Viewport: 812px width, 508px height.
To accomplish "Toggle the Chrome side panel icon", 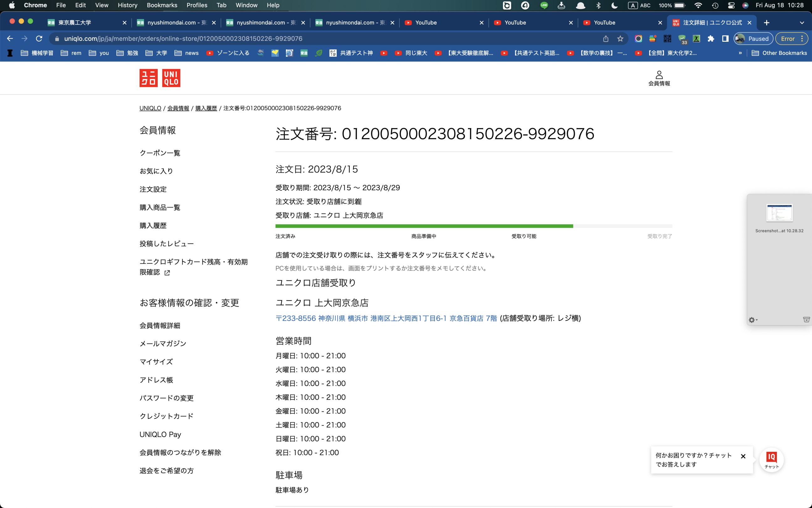I will (x=725, y=39).
